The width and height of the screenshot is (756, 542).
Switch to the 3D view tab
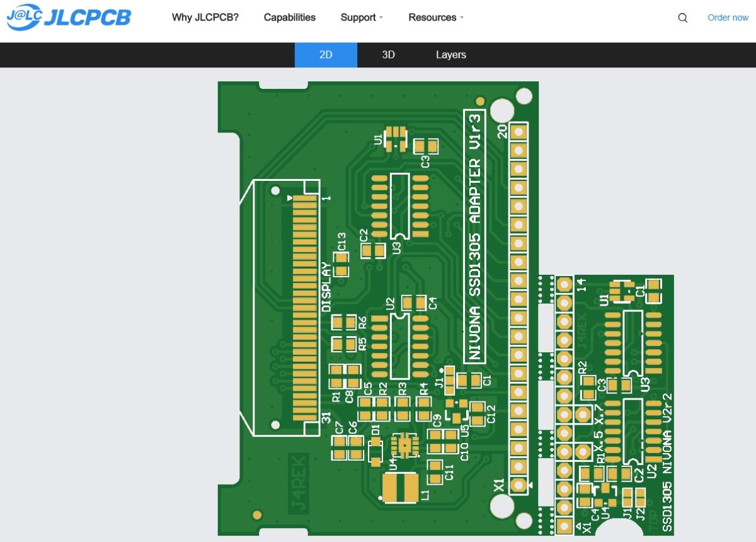tap(388, 55)
